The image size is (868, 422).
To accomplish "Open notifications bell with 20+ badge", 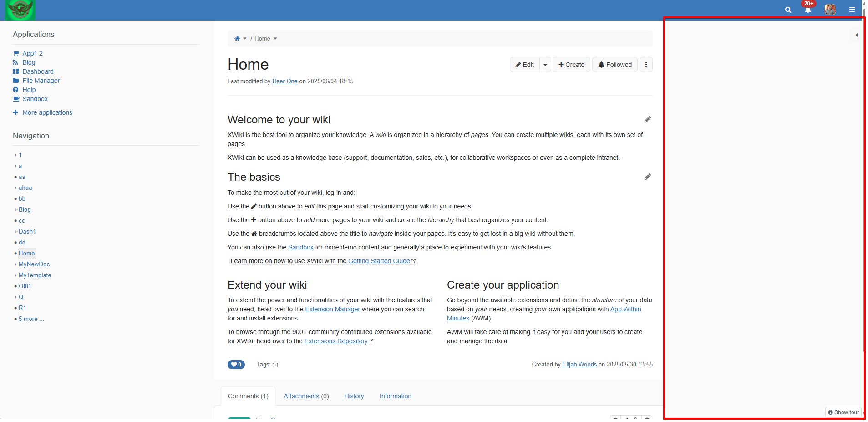I will 808,9.
